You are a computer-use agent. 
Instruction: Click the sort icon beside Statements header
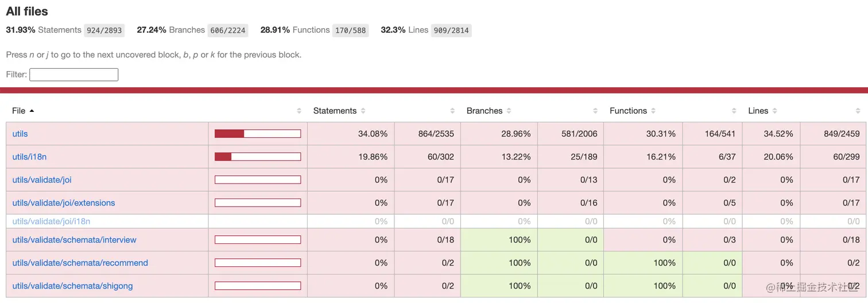363,111
